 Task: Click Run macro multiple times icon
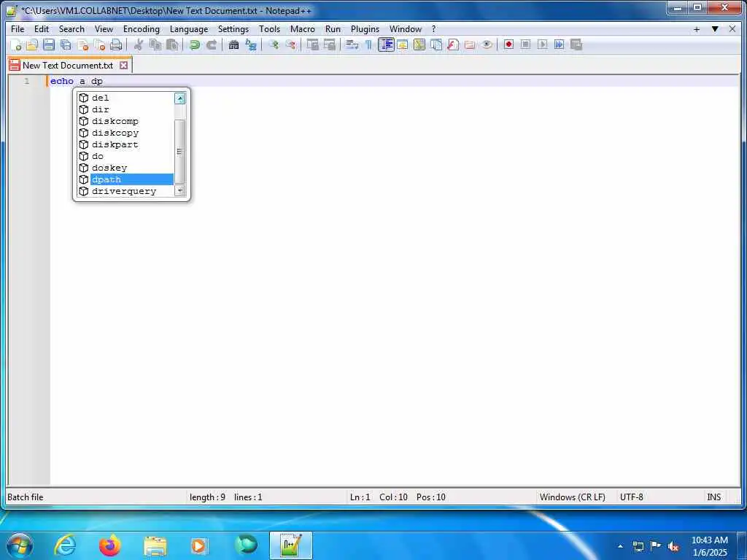point(559,44)
